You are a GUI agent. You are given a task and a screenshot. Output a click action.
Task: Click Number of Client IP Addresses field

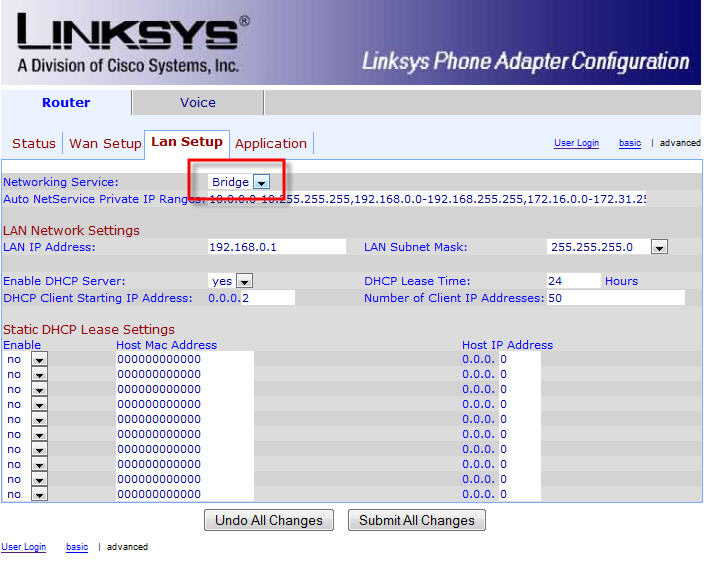coord(616,298)
